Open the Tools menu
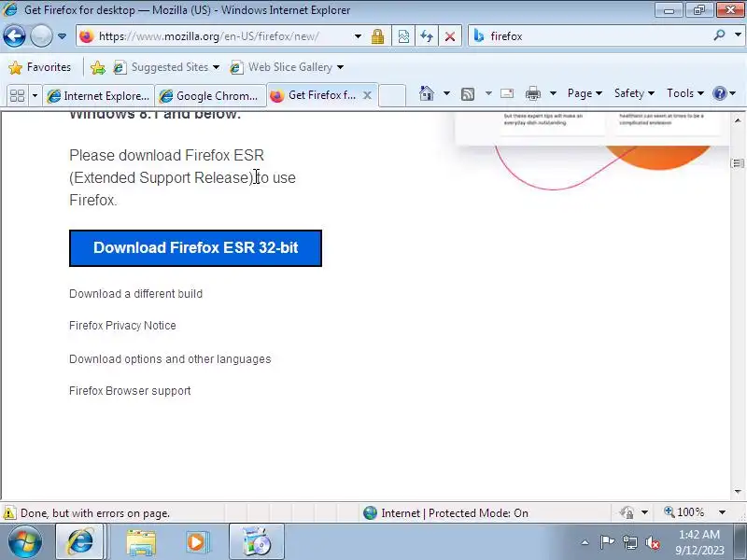 685,93
